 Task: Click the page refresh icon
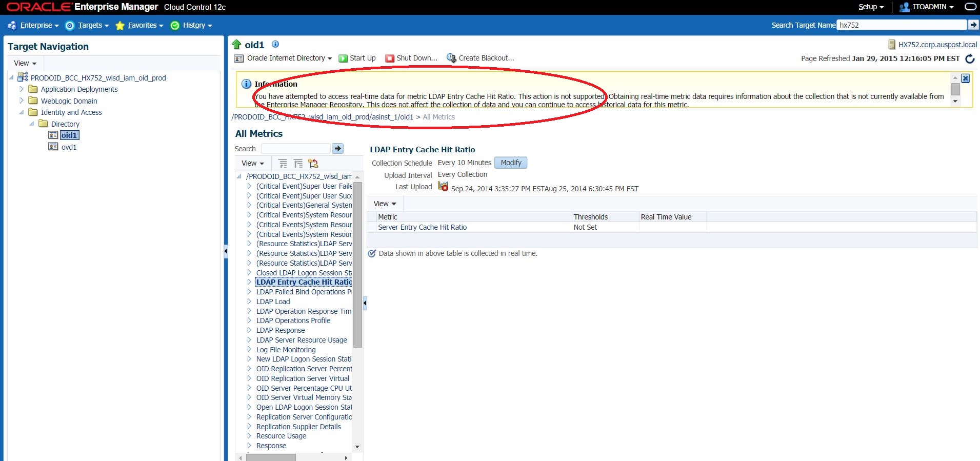click(970, 59)
